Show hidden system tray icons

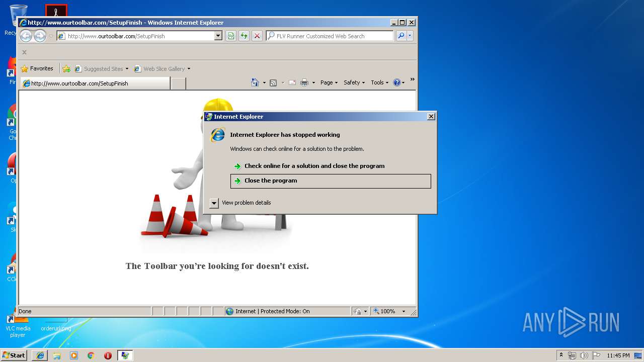point(561,355)
